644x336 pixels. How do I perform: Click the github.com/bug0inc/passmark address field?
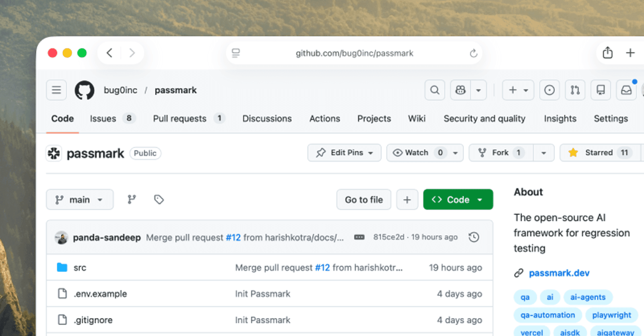(x=354, y=53)
